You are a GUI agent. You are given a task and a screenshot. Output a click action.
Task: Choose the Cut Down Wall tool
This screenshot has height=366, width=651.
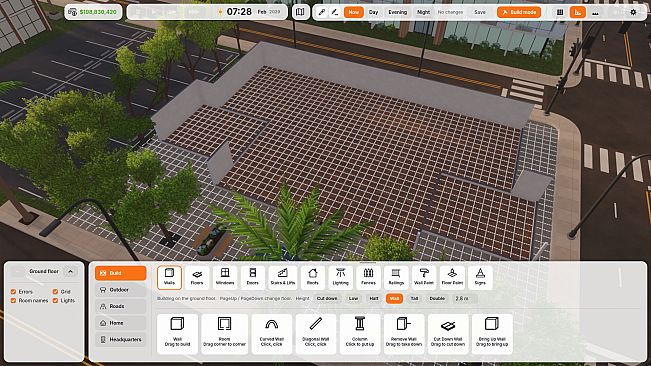coord(448,334)
